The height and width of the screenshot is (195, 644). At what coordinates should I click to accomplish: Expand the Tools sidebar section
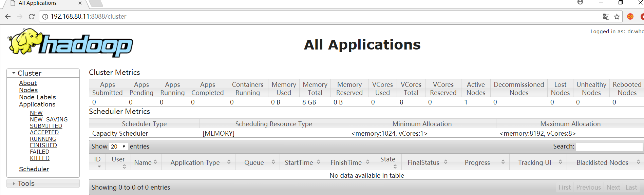pos(26,183)
